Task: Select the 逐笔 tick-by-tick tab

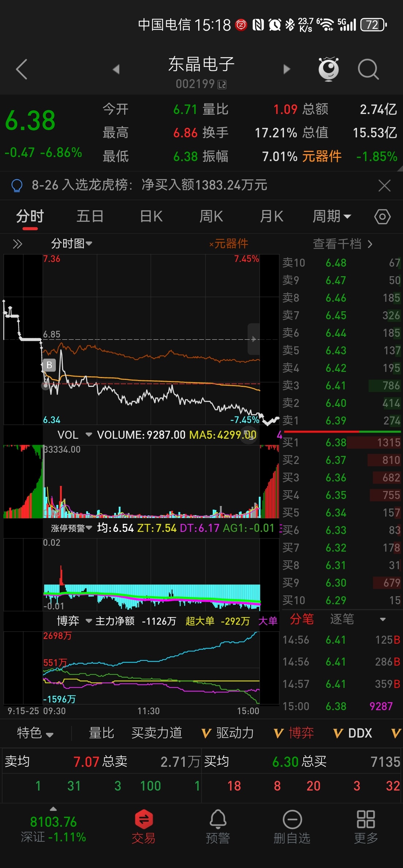Action: tap(342, 619)
